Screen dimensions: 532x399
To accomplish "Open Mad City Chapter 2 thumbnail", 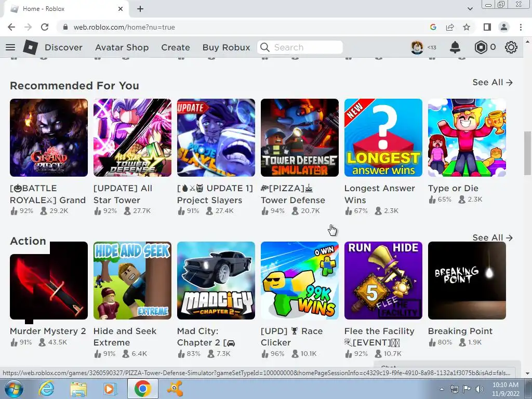I will 216,281.
